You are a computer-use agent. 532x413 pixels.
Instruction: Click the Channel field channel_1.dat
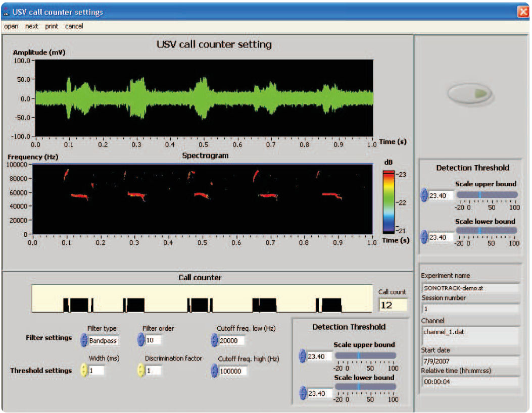coord(470,335)
